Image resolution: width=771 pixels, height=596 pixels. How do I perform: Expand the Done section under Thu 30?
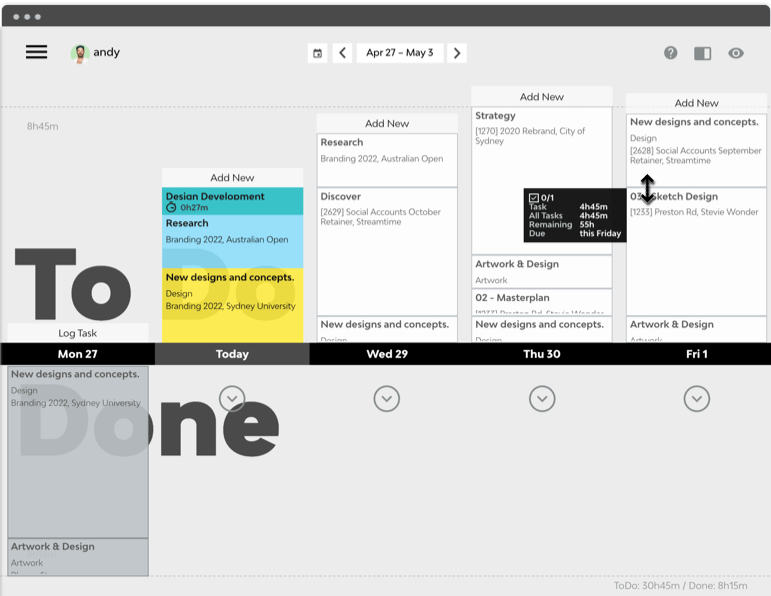(542, 398)
